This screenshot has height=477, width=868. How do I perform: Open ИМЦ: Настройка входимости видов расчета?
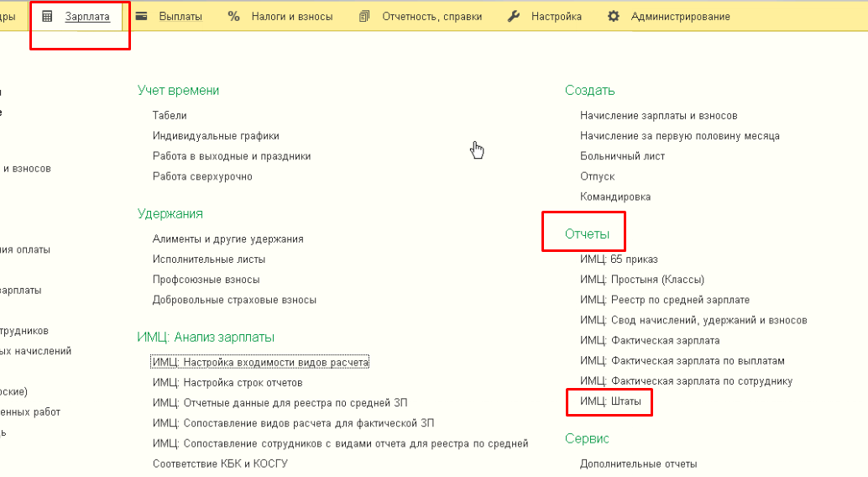[260, 362]
